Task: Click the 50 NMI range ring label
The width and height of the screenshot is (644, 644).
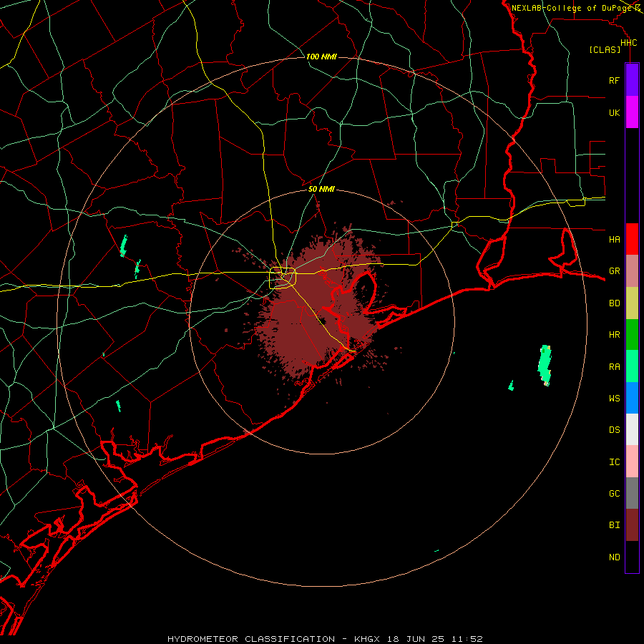Action: tap(321, 189)
